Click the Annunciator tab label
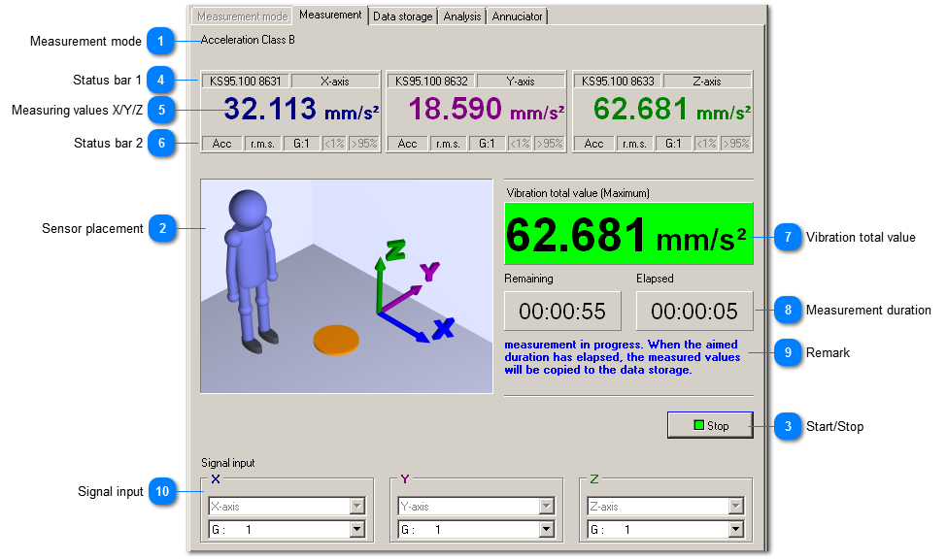947x560 pixels. pos(517,16)
